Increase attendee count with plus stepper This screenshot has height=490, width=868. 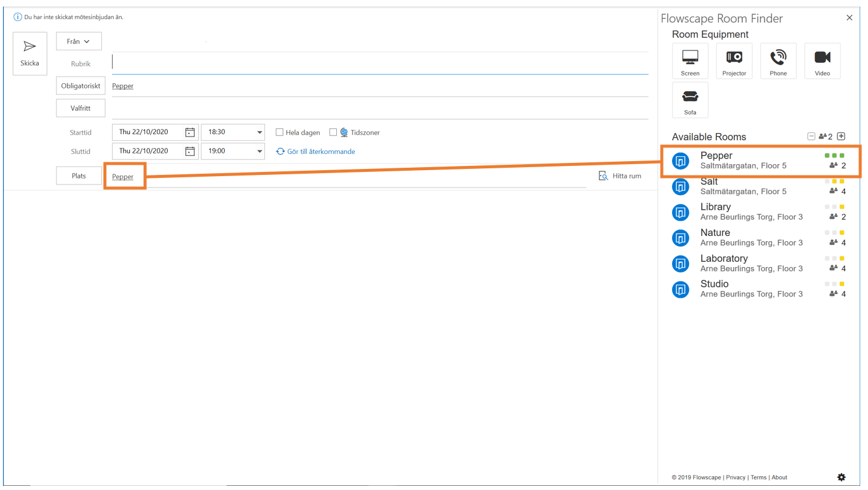click(841, 136)
